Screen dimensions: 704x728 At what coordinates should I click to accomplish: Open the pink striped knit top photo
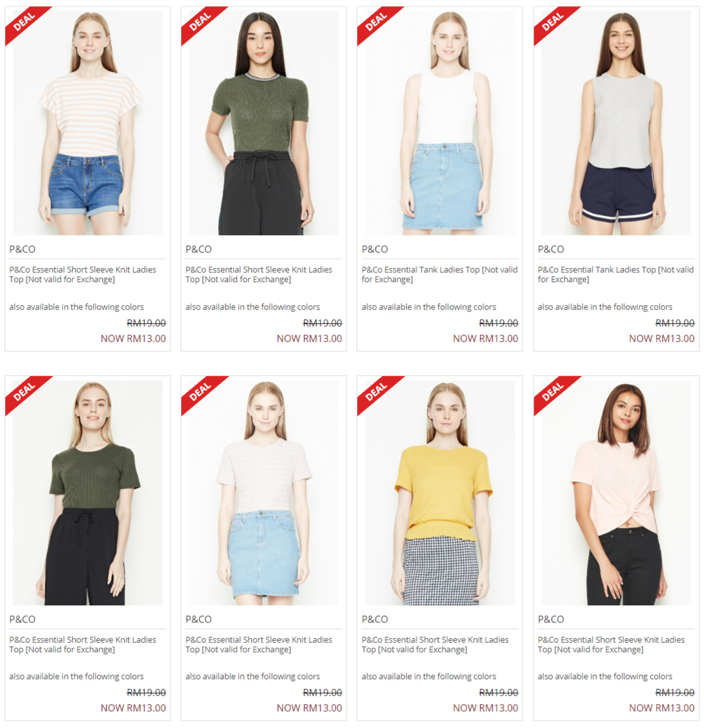point(88,123)
